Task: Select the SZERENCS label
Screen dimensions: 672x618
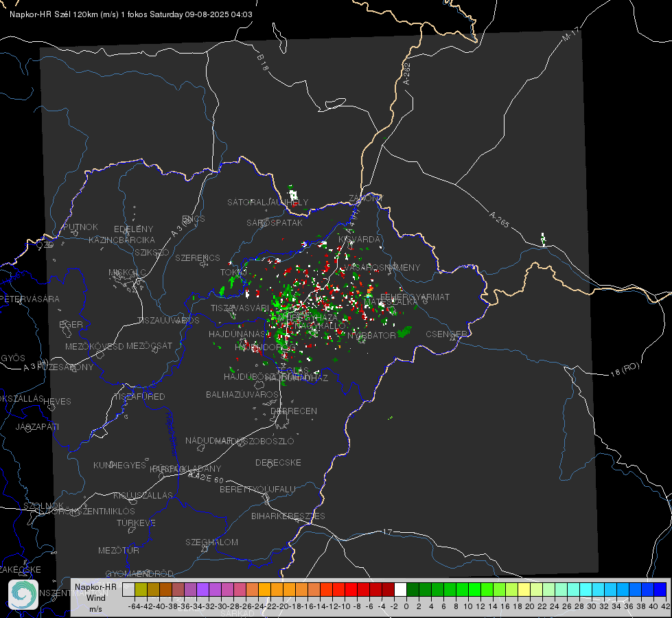Action: coord(198,257)
